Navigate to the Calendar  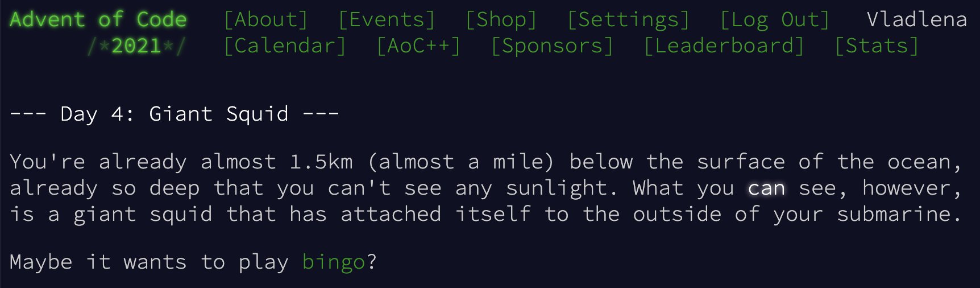point(285,46)
